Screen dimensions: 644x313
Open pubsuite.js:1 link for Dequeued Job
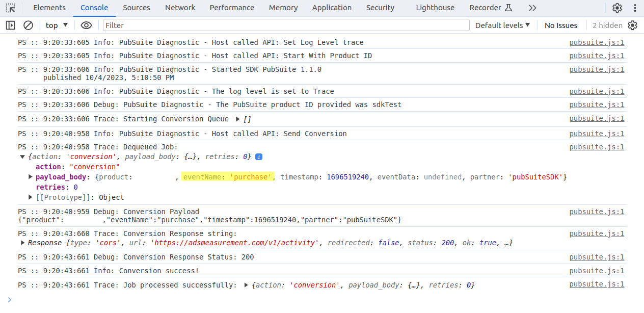click(x=597, y=147)
